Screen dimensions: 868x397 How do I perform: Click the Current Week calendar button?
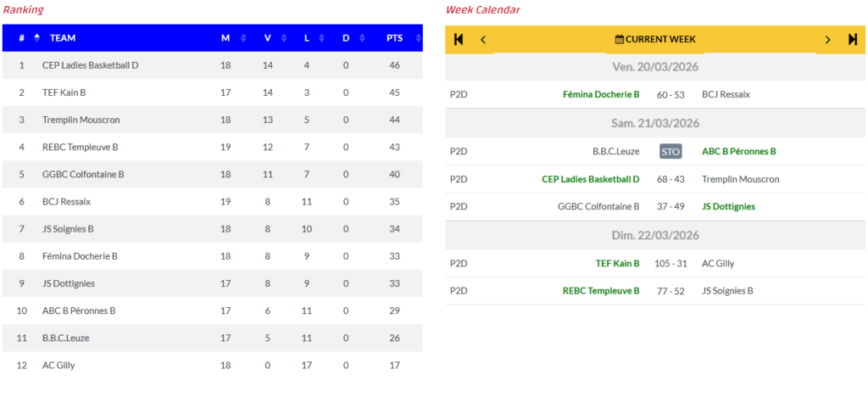point(655,39)
